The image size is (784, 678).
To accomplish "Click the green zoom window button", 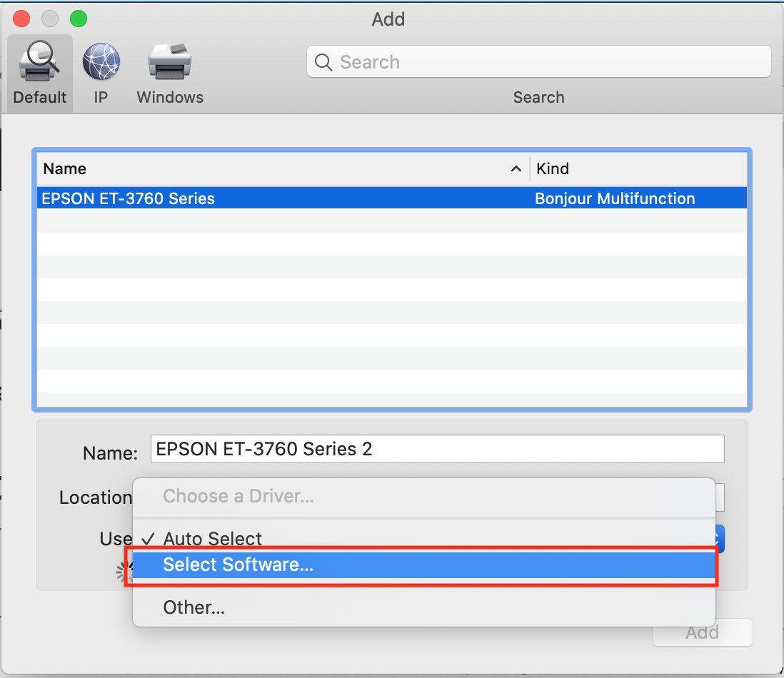I will pos(79,19).
